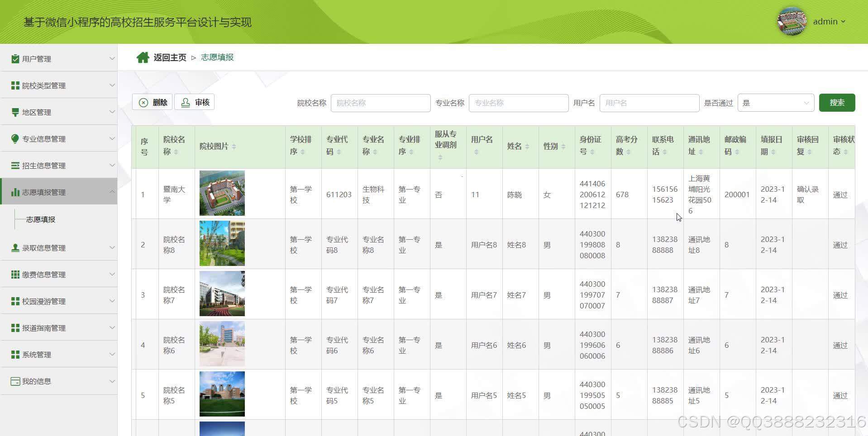Focus the 用户名 search field
Viewport: 868px width, 436px height.
(x=649, y=103)
